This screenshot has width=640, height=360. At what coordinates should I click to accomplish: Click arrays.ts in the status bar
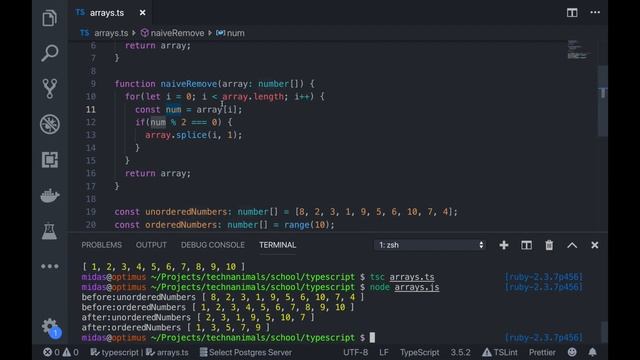point(167,352)
